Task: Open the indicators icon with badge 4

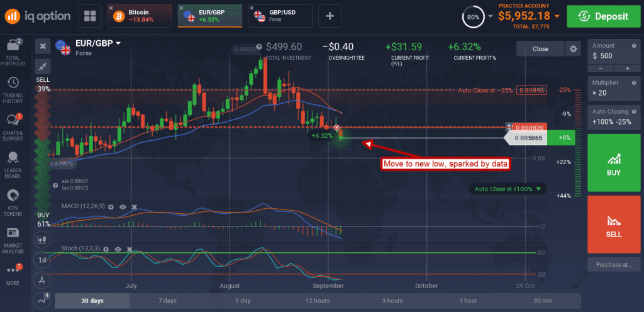Action: (42, 300)
